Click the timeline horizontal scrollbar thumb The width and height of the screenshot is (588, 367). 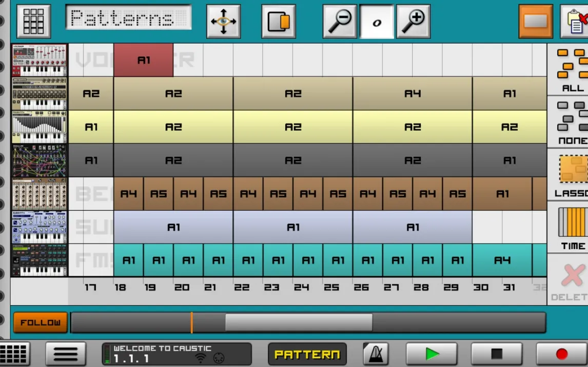pyautogui.click(x=299, y=322)
